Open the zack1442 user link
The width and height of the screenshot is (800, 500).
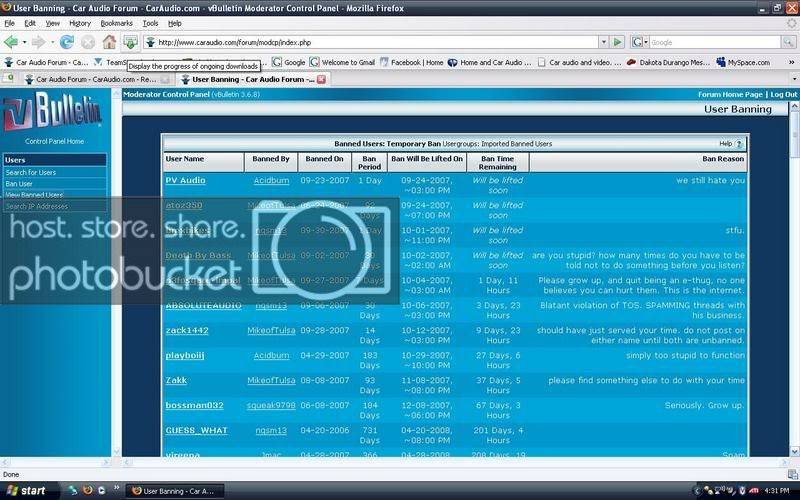(x=187, y=330)
